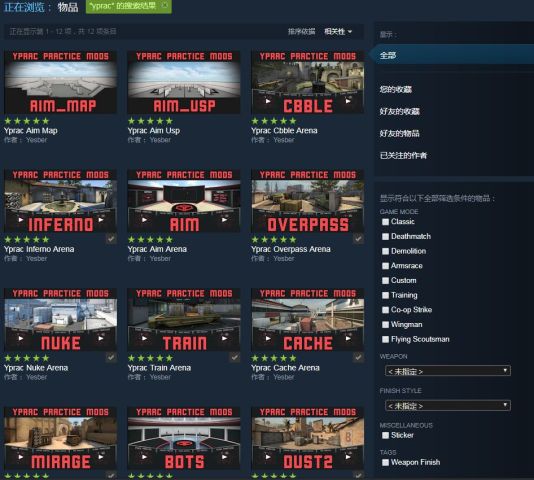Open the Yprac Aim Map thumbnail
This screenshot has width=534, height=480.
point(61,82)
